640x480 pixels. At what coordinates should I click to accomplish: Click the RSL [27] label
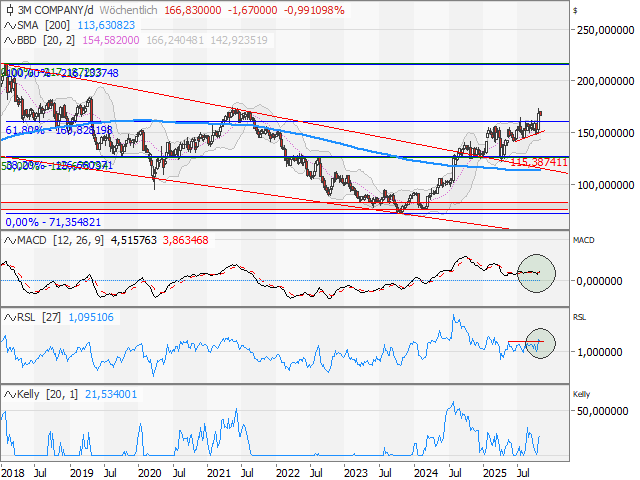39,318
